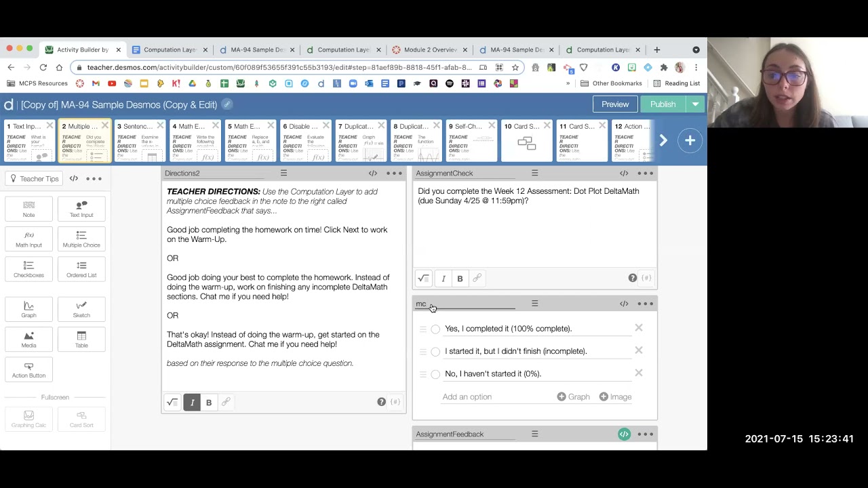Image resolution: width=868 pixels, height=488 pixels.
Task: Open Directions2 computation layer script
Action: coord(373,174)
